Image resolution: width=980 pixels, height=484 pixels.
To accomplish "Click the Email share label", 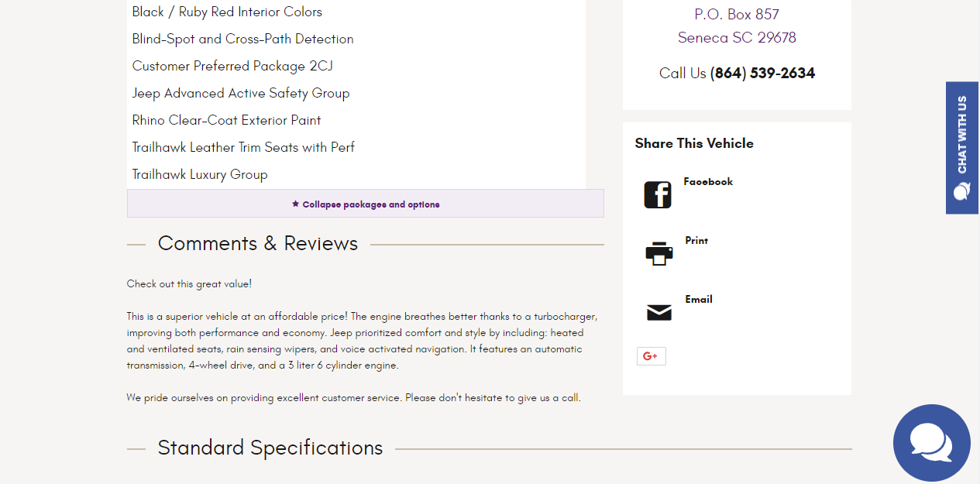I will point(699,299).
